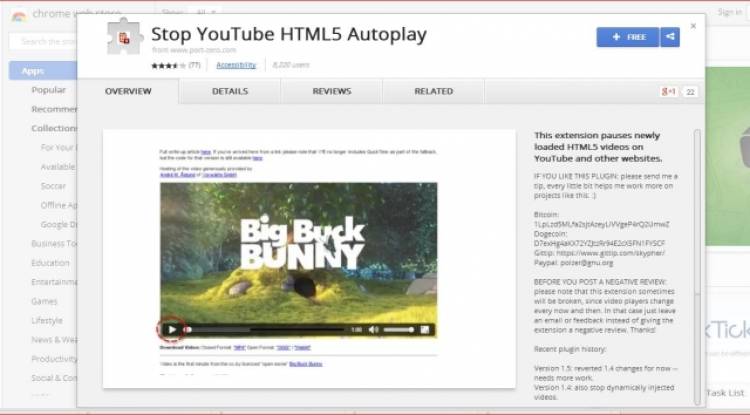Select the Overview tab
Screen dimensions: 750x415
tap(128, 91)
